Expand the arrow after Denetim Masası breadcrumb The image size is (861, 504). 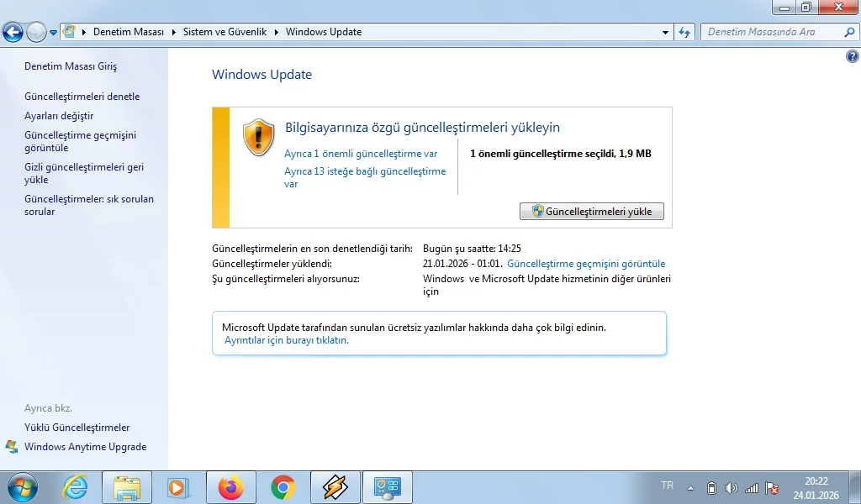coord(173,32)
